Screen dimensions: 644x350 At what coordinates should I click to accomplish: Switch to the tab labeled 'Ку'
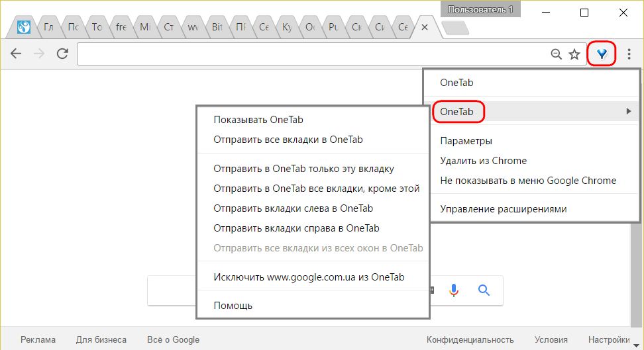(287, 27)
